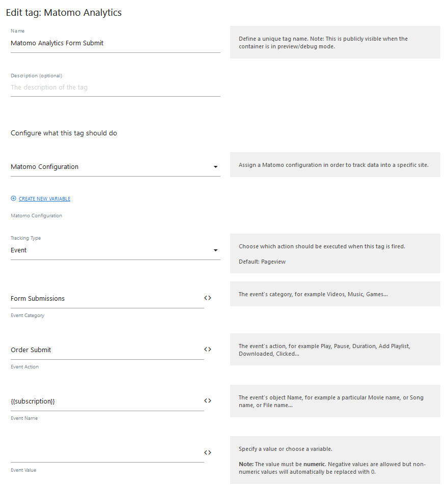The width and height of the screenshot is (448, 488).
Task: Click the unique tag name help box
Action: pos(335,42)
